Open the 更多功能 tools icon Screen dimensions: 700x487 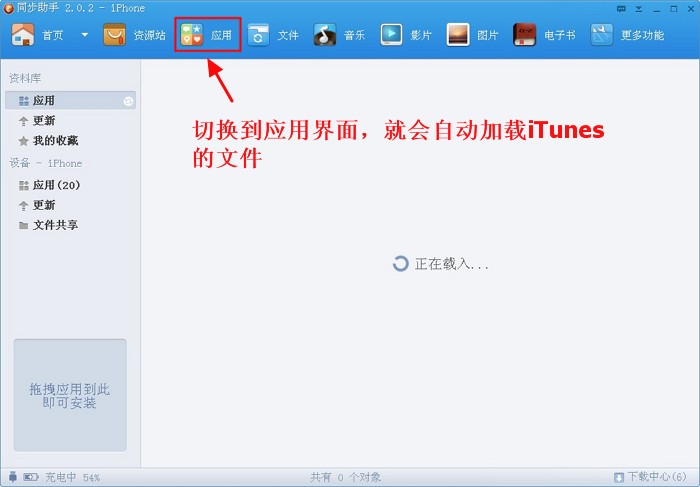[x=601, y=35]
